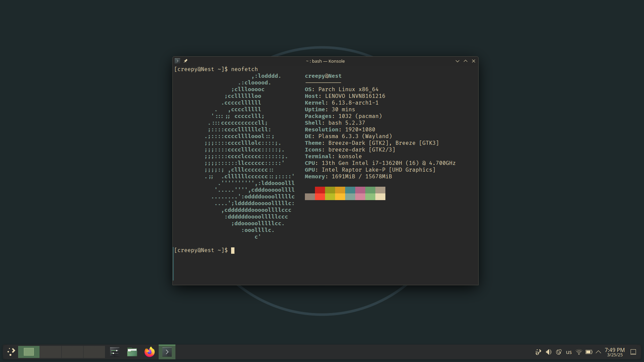Click the 'Host: LENOVO LNVNB161216' line
The height and width of the screenshot is (362, 644).
pos(345,96)
